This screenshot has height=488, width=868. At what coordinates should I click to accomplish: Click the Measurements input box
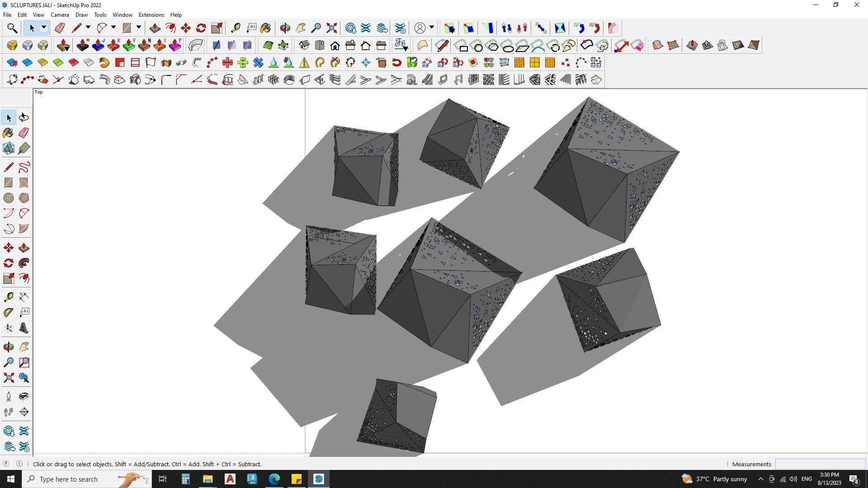tap(820, 464)
